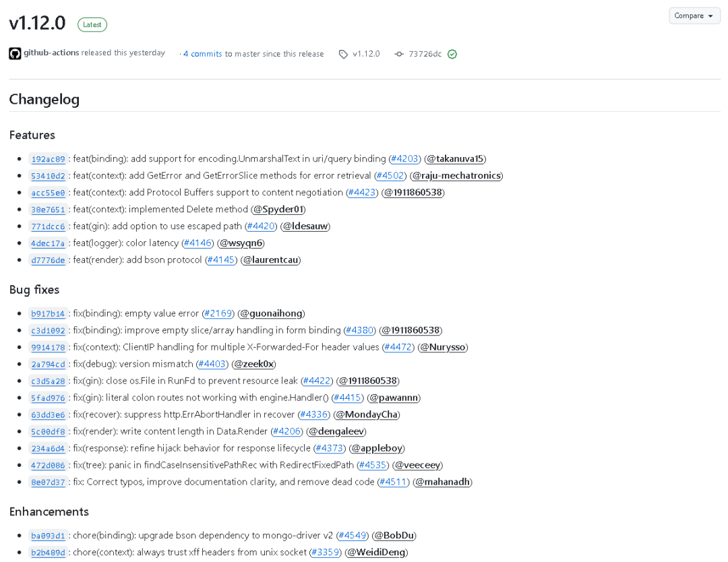This screenshot has width=728, height=562.
Task: Open commit hash ba093d1
Action: [x=48, y=536]
